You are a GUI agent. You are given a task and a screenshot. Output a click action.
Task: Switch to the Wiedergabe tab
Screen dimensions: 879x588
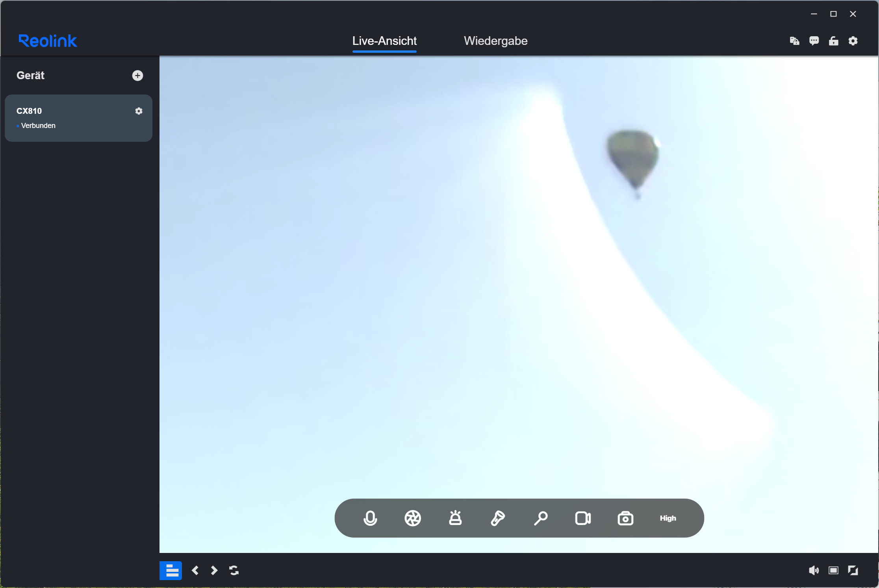coord(495,41)
